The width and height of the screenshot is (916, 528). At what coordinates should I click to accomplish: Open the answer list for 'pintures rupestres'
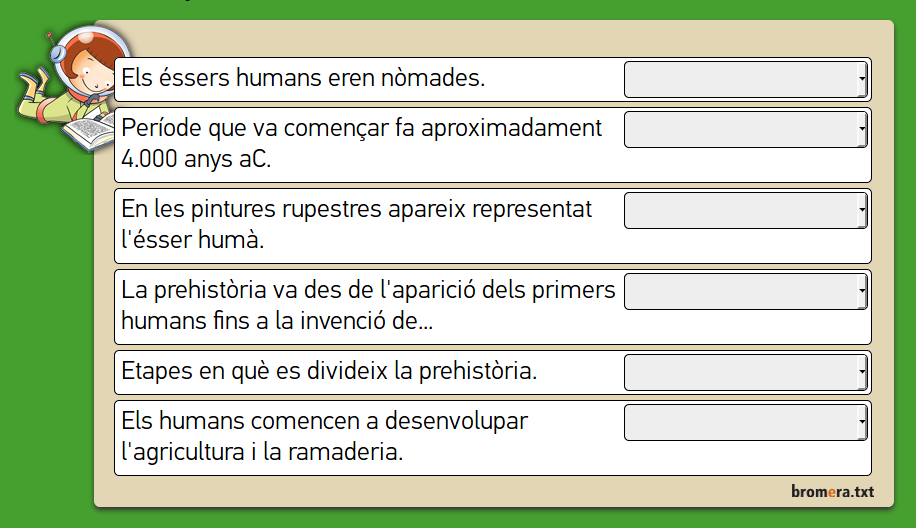click(x=745, y=211)
